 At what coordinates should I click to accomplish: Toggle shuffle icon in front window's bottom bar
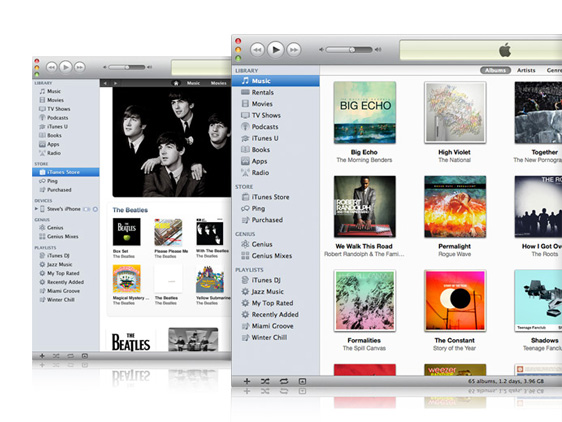265,381
